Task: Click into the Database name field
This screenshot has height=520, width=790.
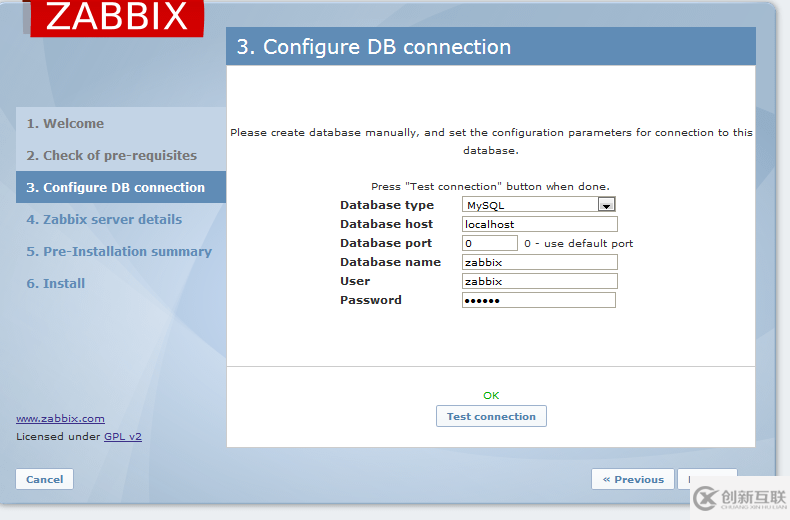Action: point(540,262)
